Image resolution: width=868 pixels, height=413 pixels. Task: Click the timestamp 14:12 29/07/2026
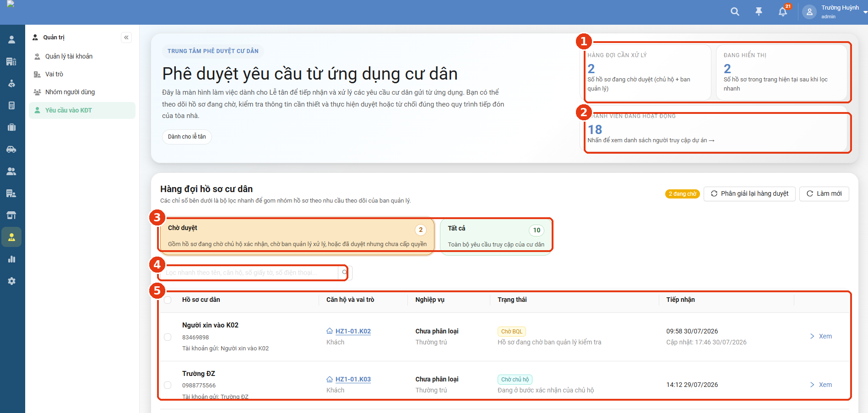pos(692,385)
